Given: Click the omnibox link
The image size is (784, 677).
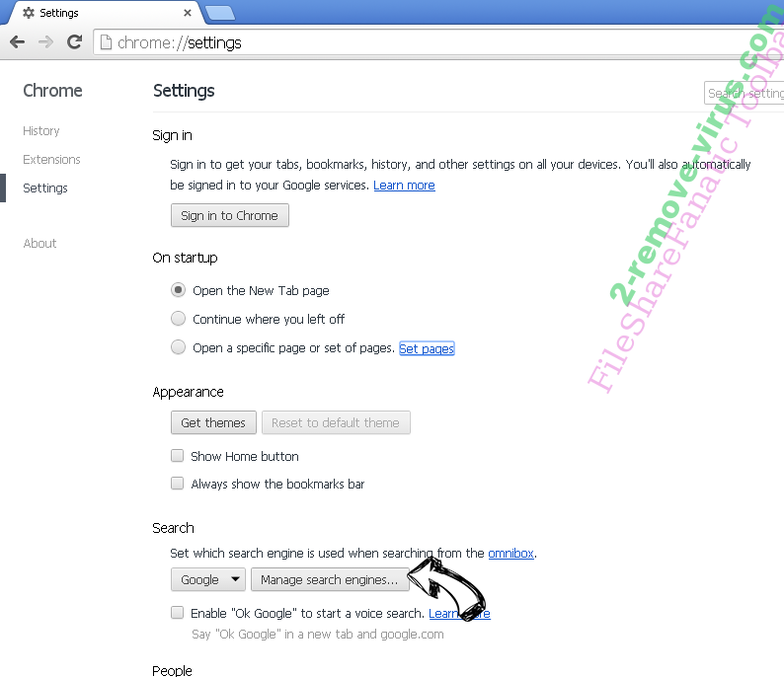Looking at the screenshot, I should click(510, 554).
